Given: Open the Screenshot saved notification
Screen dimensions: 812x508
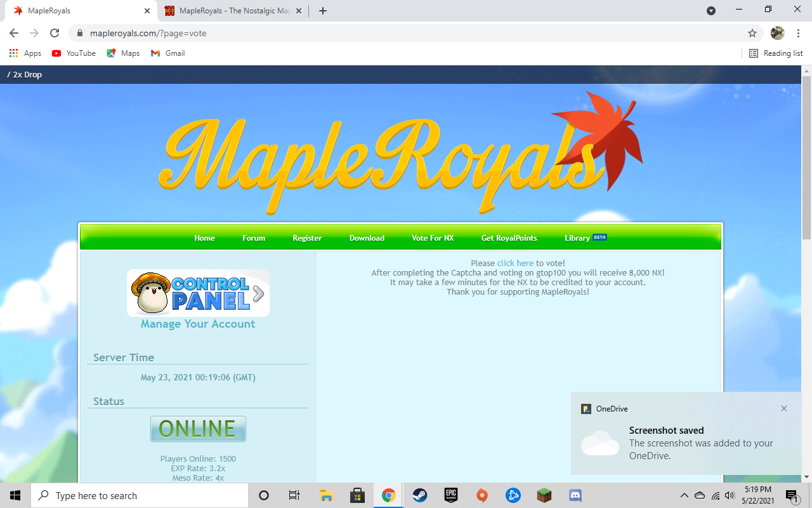Looking at the screenshot, I should pyautogui.click(x=685, y=433).
